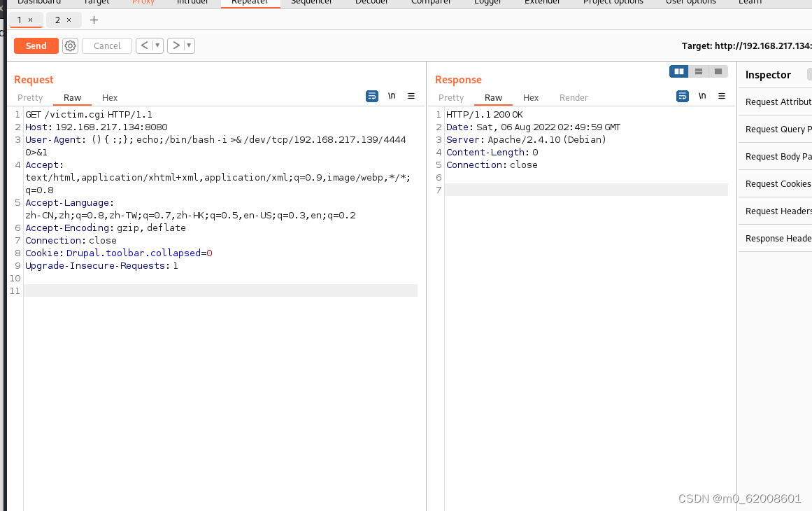Screen dimensions: 812x511
Task: Expand Request Attributes in Inspector
Action: click(x=775, y=102)
